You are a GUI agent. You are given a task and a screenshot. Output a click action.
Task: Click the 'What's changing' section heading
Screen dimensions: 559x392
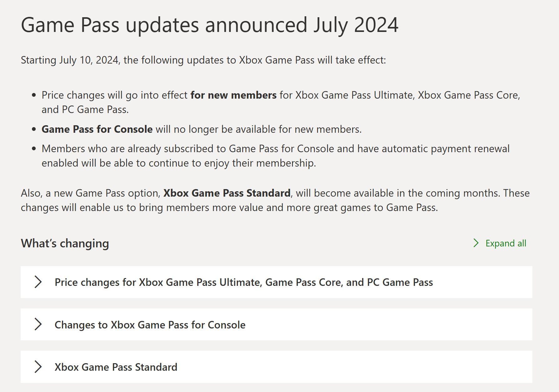(65, 243)
